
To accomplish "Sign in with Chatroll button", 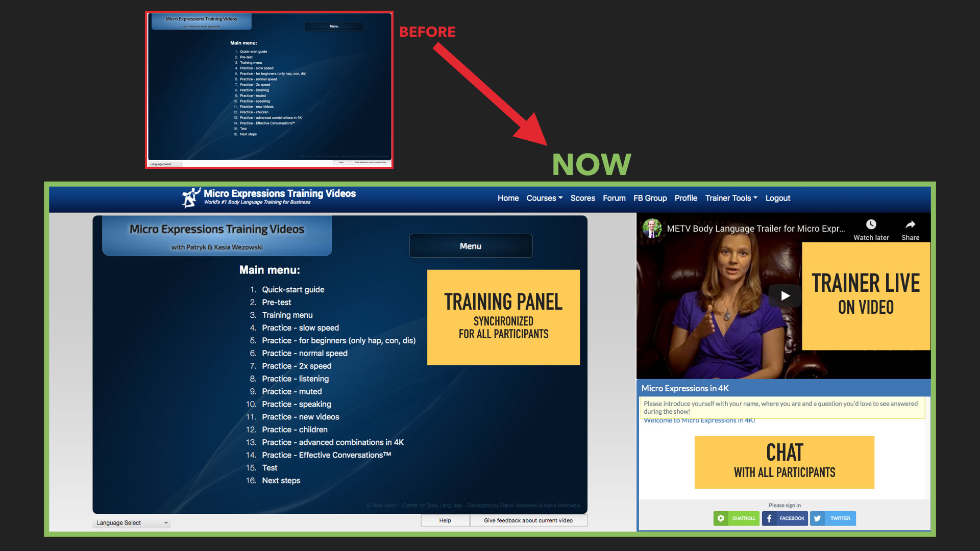I will click(737, 518).
